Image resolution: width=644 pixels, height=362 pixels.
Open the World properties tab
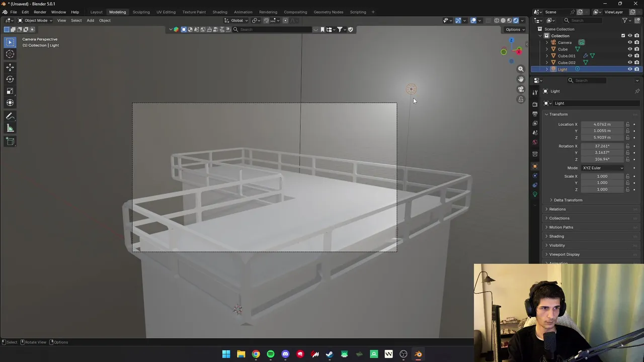[x=535, y=142]
